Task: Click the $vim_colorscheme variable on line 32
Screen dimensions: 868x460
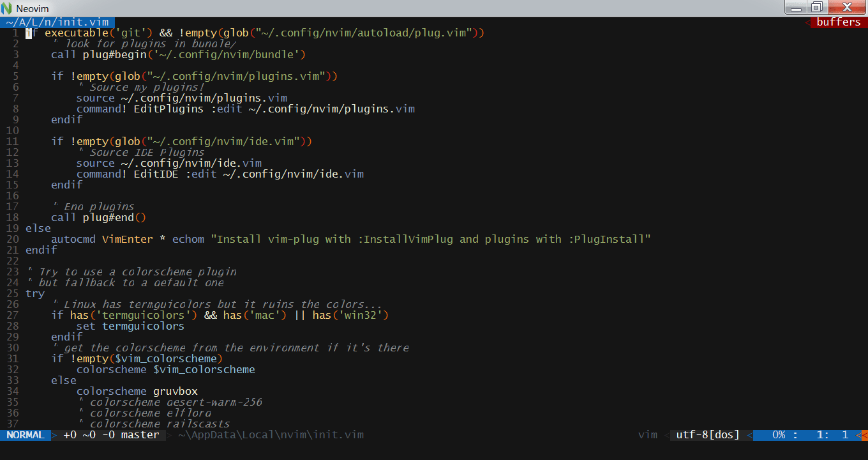Action: point(204,369)
